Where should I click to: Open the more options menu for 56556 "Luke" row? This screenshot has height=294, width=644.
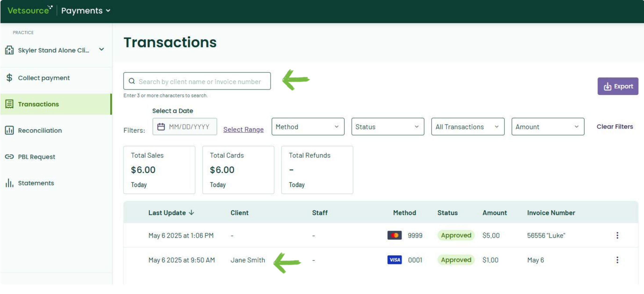point(617,235)
